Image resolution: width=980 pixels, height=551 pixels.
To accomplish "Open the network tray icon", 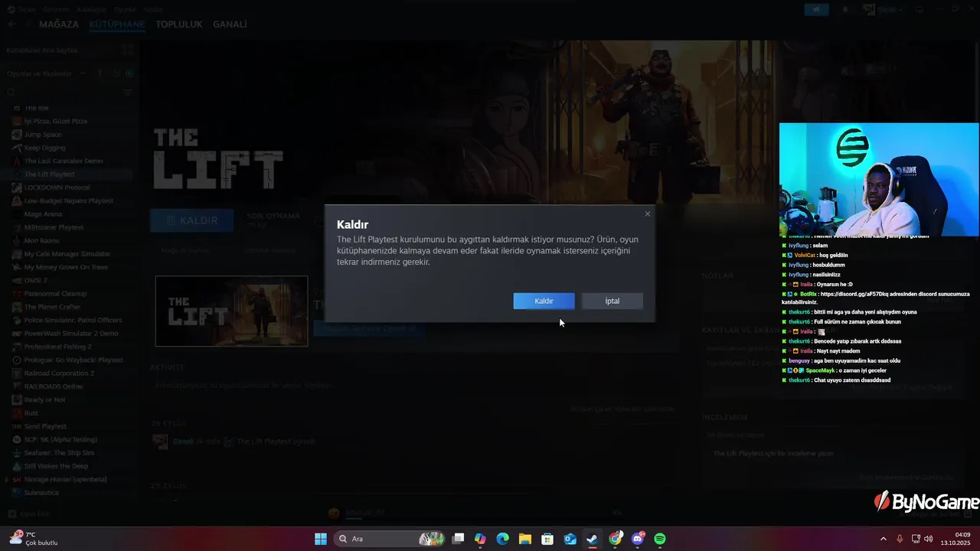I will (x=916, y=539).
